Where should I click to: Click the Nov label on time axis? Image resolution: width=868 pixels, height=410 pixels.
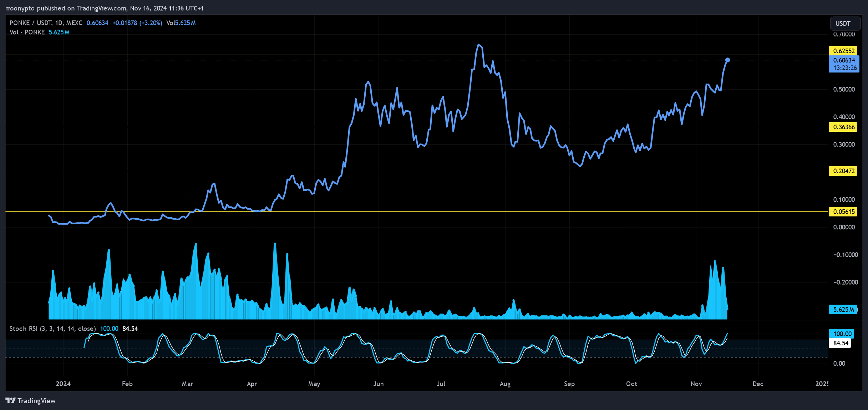pyautogui.click(x=696, y=384)
